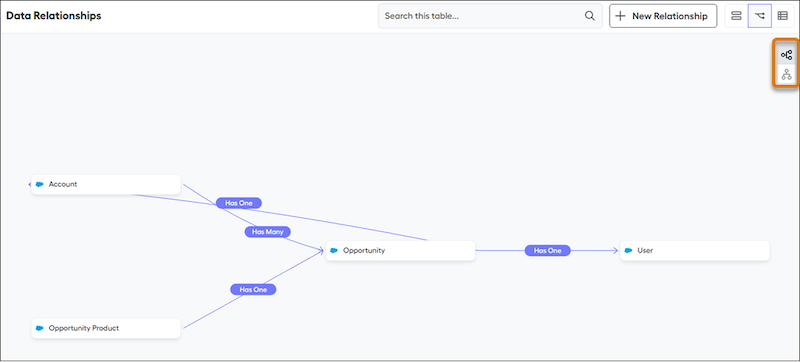Image resolution: width=800 pixels, height=362 pixels.
Task: Click the New Relationship button
Action: point(663,16)
